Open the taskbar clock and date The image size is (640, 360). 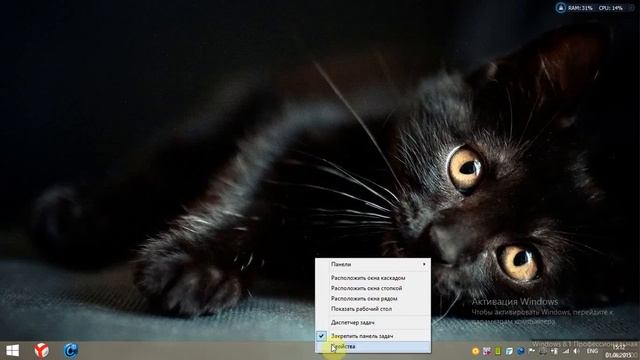(619, 351)
